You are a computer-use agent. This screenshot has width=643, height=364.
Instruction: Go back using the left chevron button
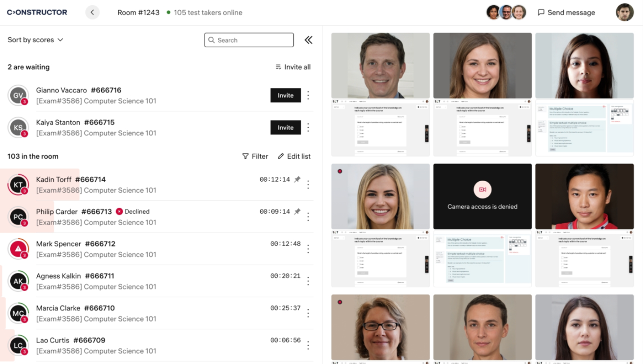coord(92,12)
